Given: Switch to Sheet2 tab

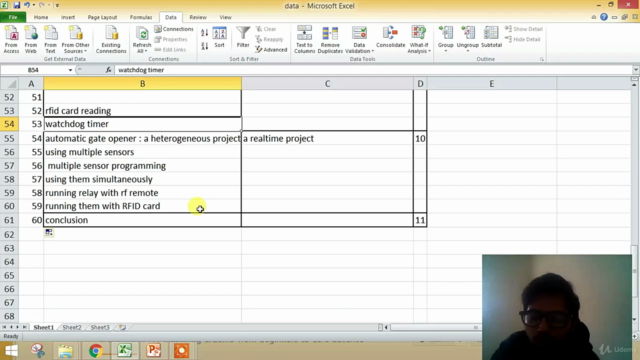Looking at the screenshot, I should point(72,327).
